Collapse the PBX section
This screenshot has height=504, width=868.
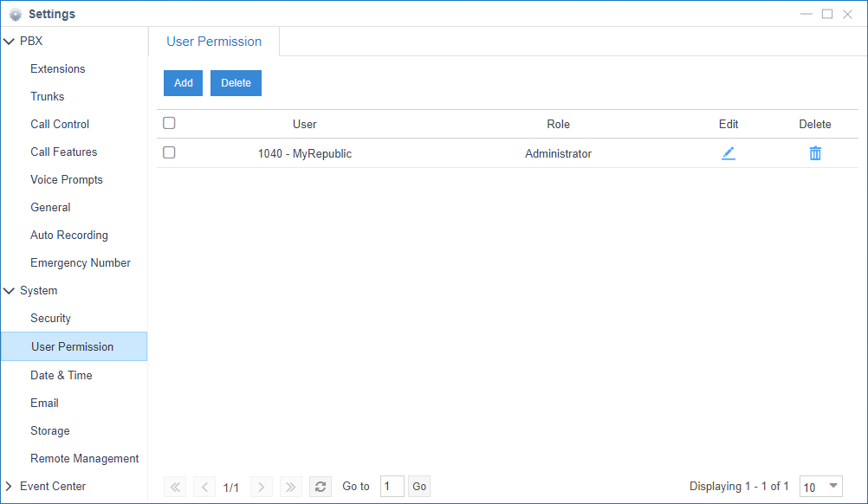coord(9,41)
